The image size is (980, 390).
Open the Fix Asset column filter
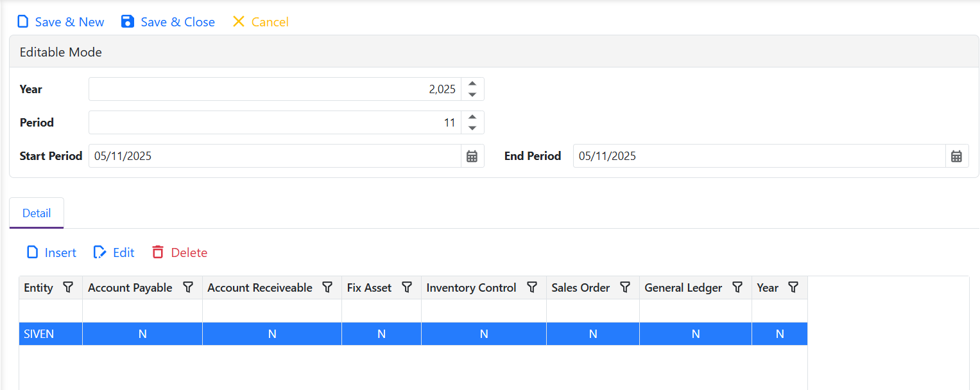[407, 288]
